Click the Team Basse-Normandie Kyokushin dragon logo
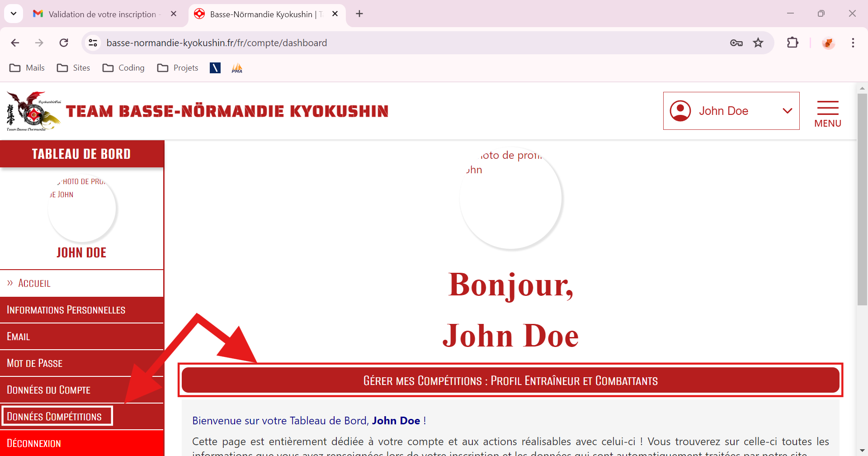Screen dimensions: 868x456 (33, 111)
